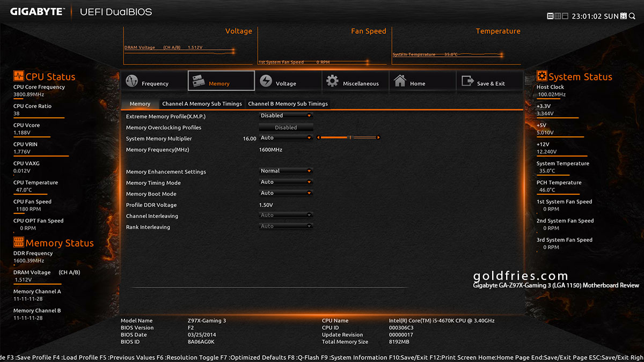Screen dimensions: 644x362
Task: Go to the Home menu tab
Action: click(x=422, y=81)
